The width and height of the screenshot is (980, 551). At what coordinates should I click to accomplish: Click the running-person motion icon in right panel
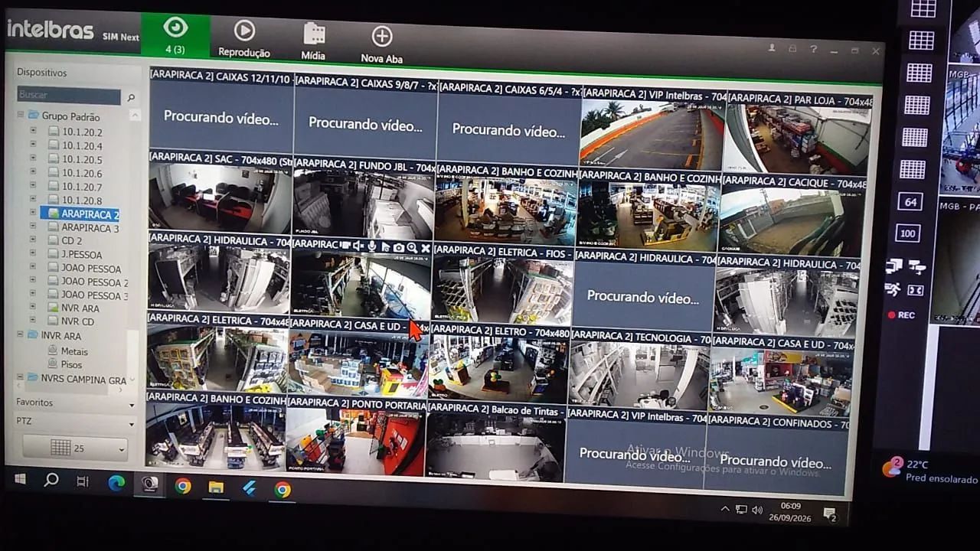pos(892,289)
